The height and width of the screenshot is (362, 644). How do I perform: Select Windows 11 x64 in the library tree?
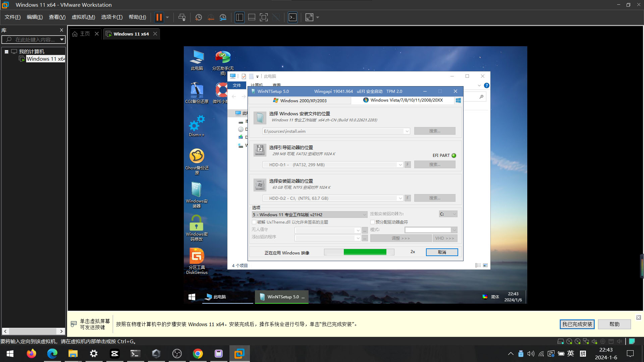point(46,59)
